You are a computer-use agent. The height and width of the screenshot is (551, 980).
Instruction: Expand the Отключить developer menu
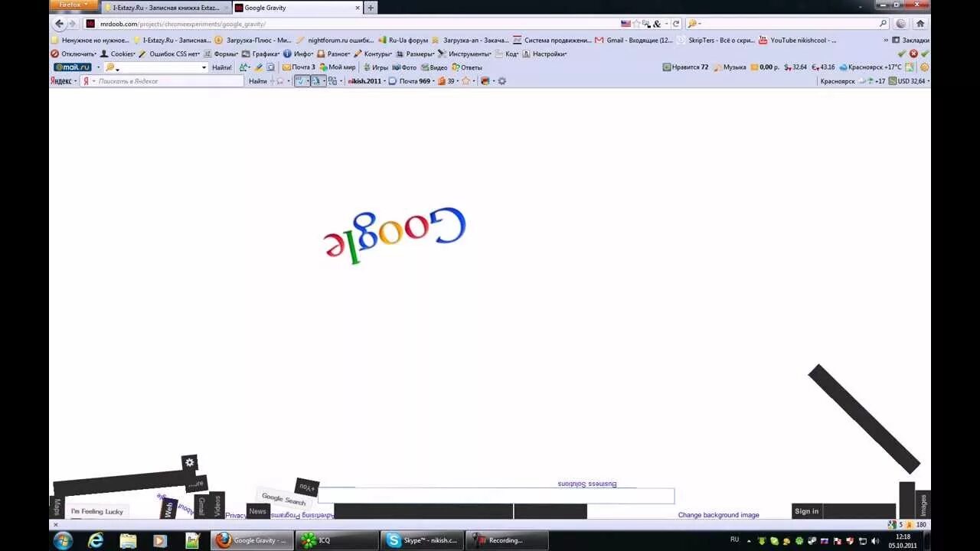point(73,54)
